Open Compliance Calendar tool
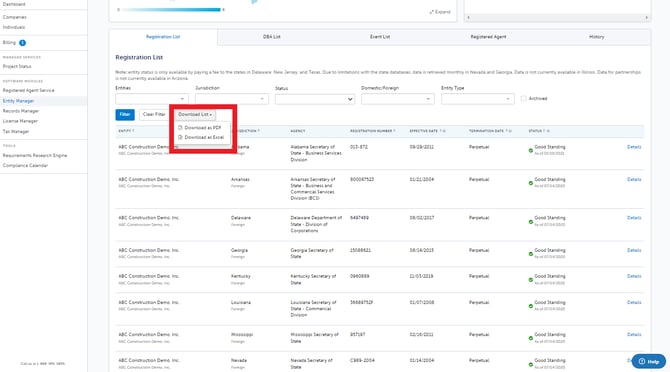Screen dimensions: 670x372 pos(25,166)
